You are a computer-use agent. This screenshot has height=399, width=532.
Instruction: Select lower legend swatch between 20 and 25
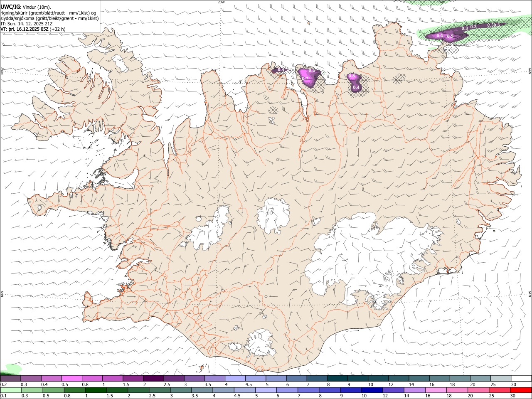pos(479,390)
